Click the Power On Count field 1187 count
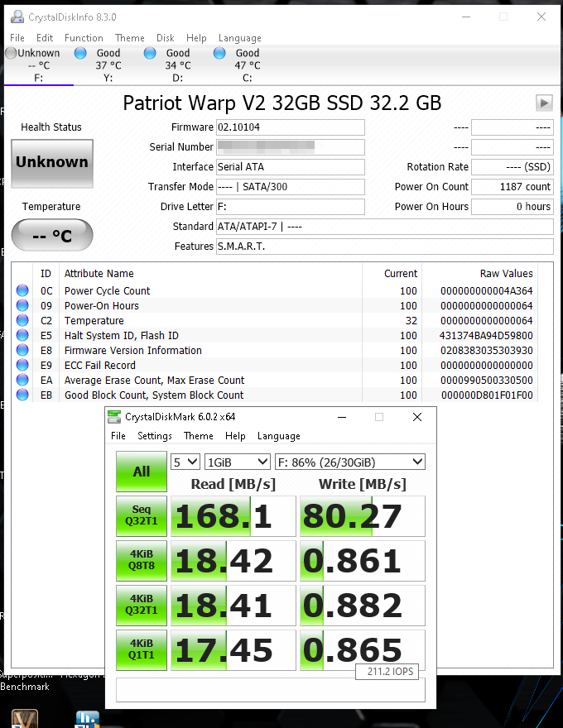This screenshot has height=728, width=563. point(512,187)
